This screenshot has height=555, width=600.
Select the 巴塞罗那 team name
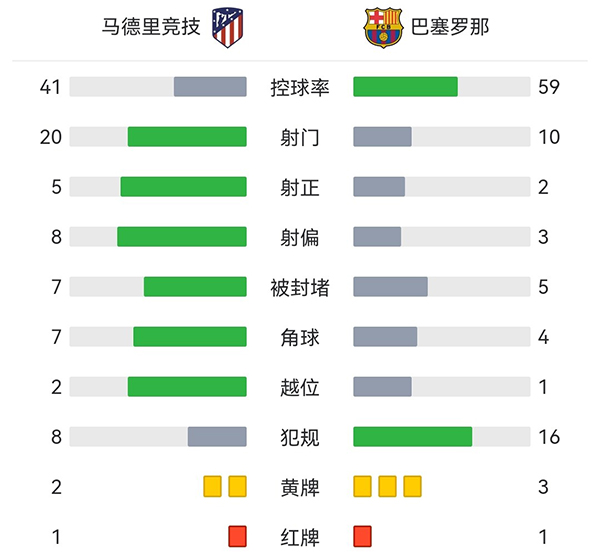point(450,28)
